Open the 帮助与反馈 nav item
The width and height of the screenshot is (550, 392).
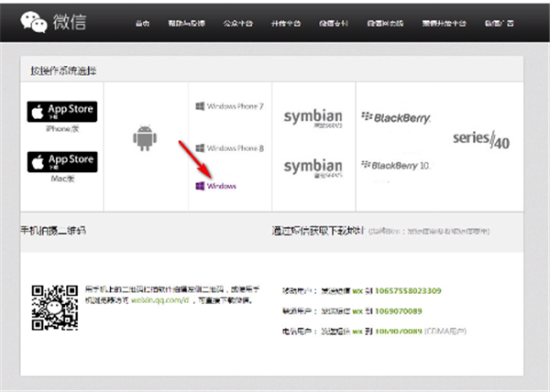point(186,24)
